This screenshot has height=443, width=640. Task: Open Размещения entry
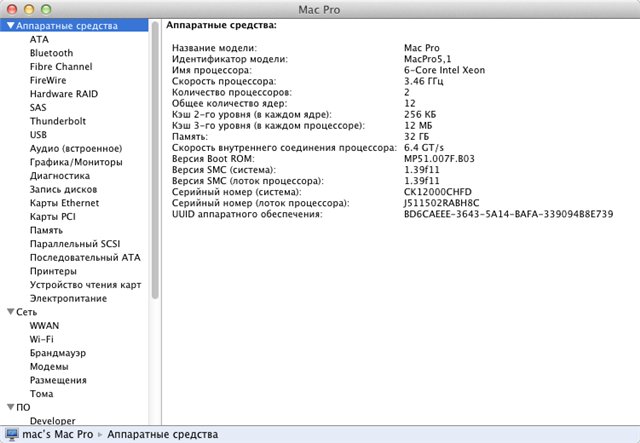coord(58,380)
